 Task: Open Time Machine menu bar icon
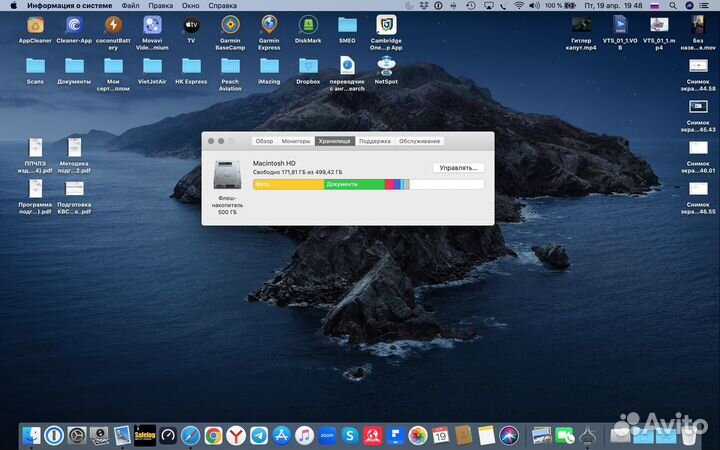(471, 6)
